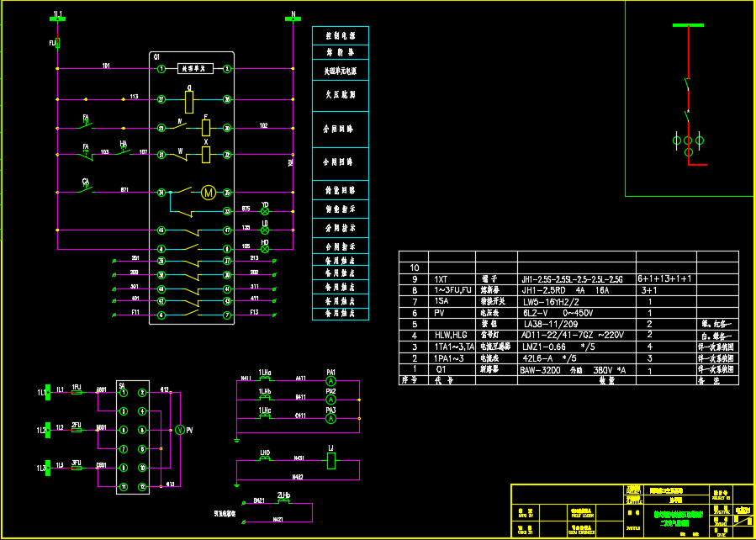Click the 1LHc current transformer symbol
Viewport: 756px width, 540px height.
(x=264, y=417)
